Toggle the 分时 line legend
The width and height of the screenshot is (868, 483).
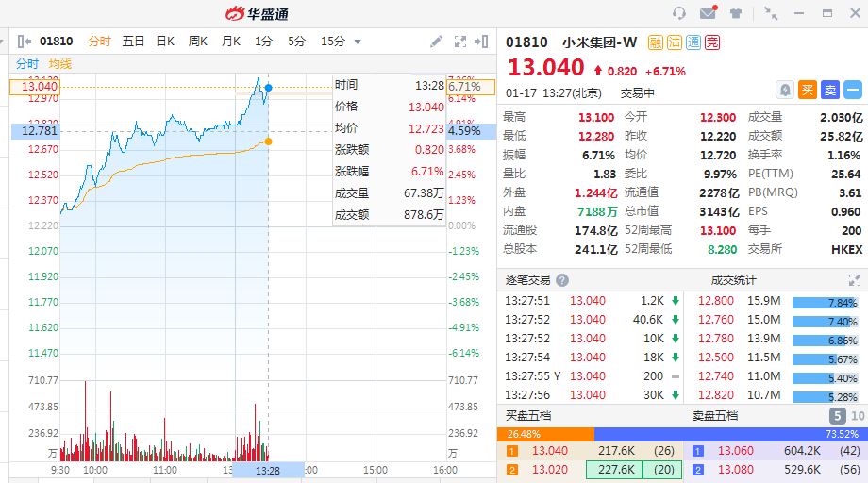27,64
